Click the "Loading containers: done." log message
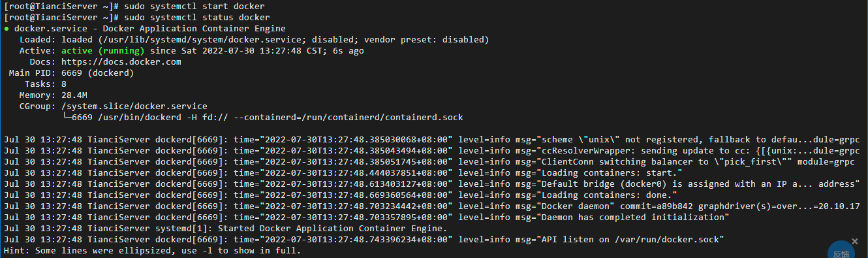Viewport: 868px width, 258px height. click(x=606, y=195)
